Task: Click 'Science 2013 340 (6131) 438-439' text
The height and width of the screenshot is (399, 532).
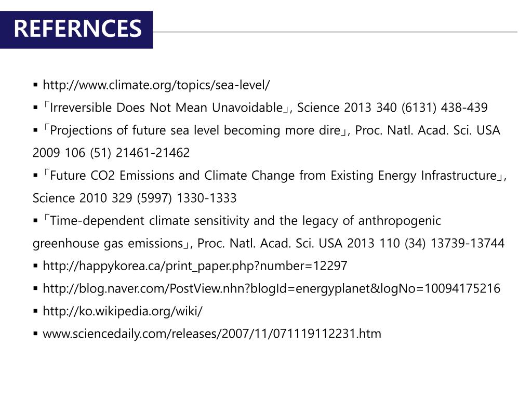Action: (393, 108)
